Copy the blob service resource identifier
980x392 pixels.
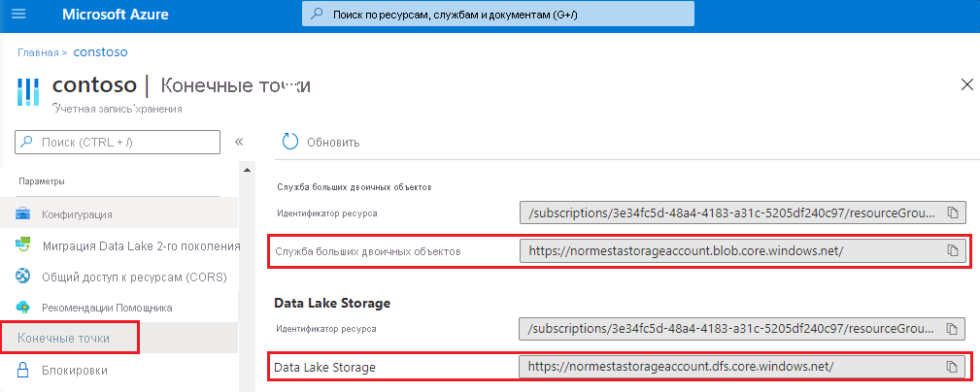[x=952, y=212]
